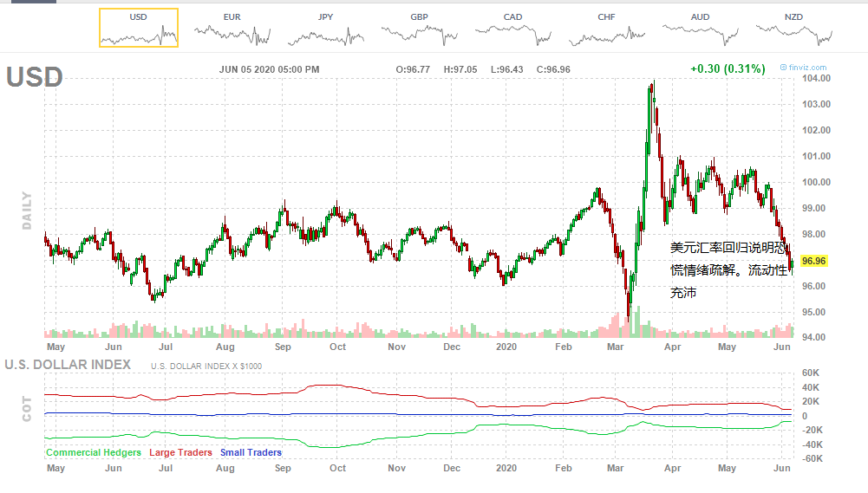This screenshot has width=868, height=493.
Task: Click the large USD chart title
Action: [x=35, y=77]
